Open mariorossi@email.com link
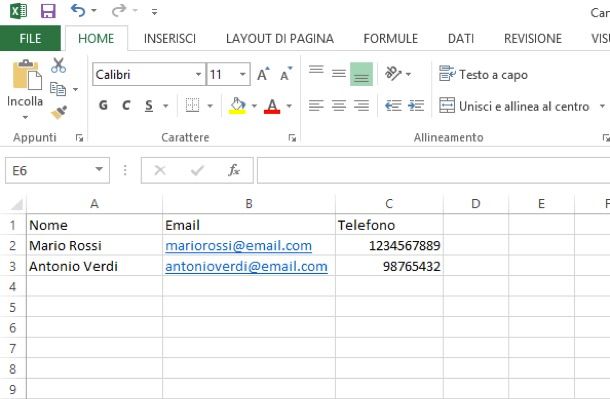Screen dimensions: 610x399 [x=238, y=246]
